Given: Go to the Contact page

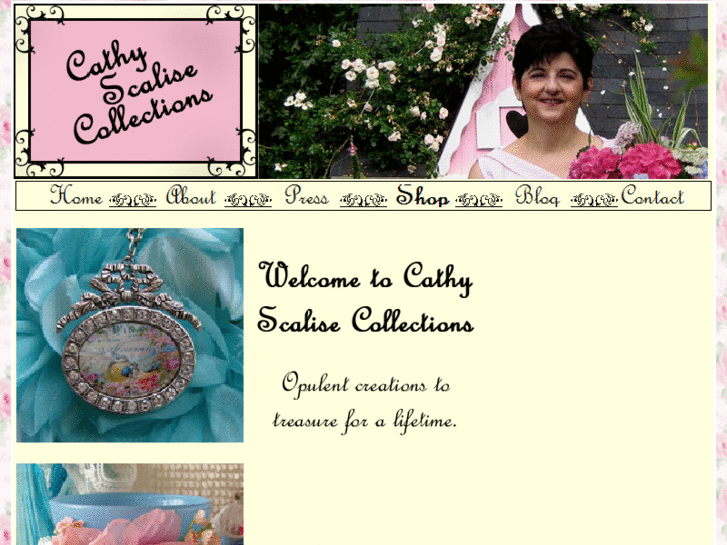Looking at the screenshot, I should pos(652,195).
